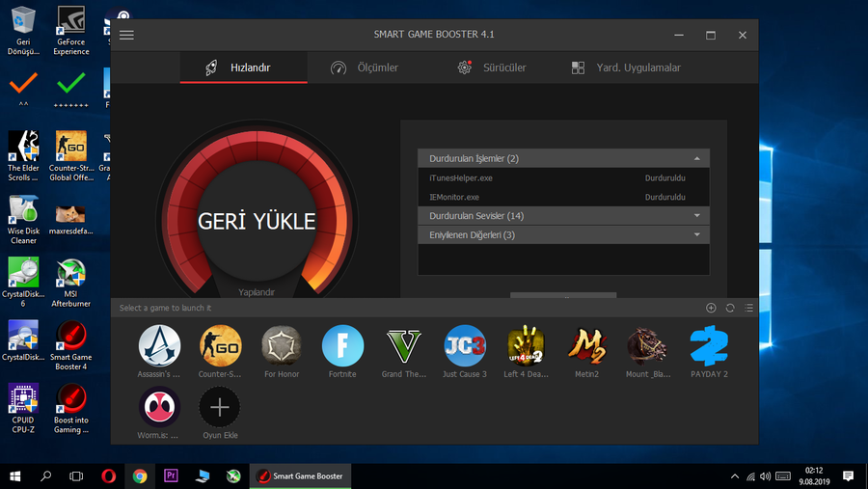This screenshot has height=489, width=868.
Task: Select the orange checkmark desktop file
Action: (23, 89)
